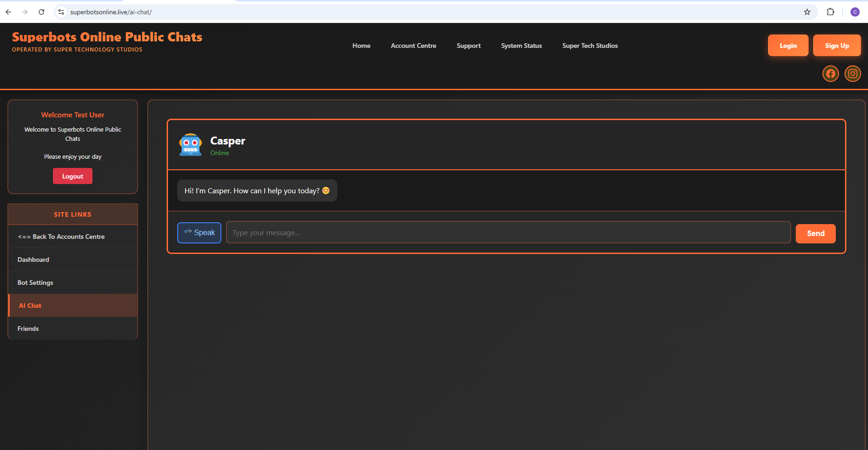868x450 pixels.
Task: Open the browser extensions puzzle icon
Action: (830, 12)
